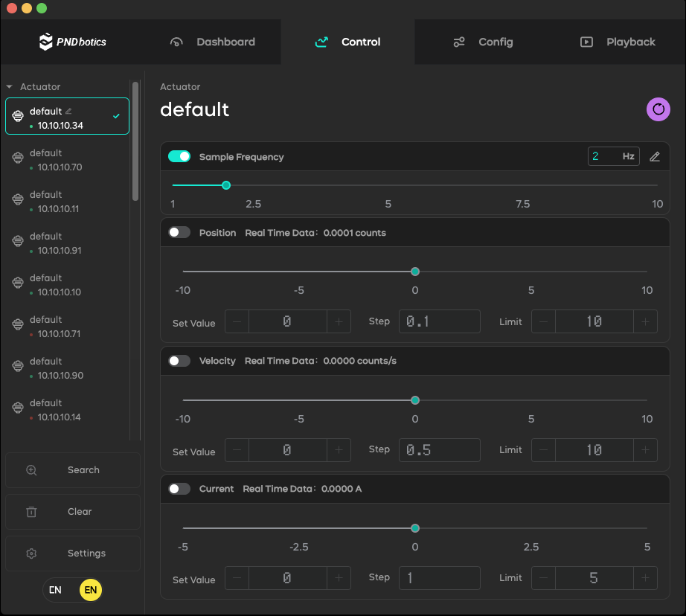Click the Clear button label
Viewport: 686px width, 616px height.
pos(80,511)
